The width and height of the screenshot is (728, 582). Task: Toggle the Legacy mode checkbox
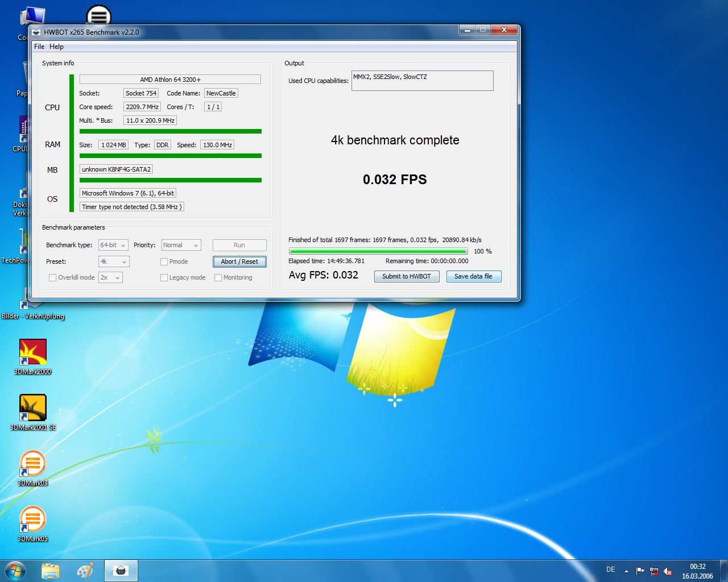[164, 278]
